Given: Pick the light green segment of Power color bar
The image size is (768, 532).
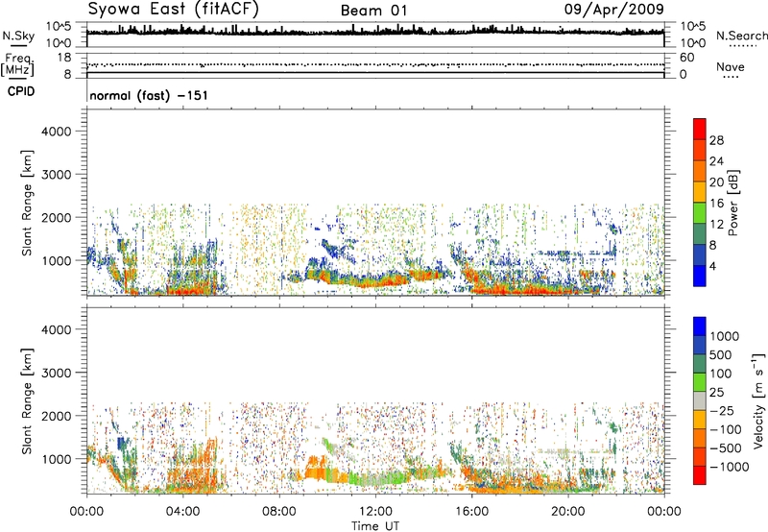Looking at the screenshot, I should pyautogui.click(x=700, y=213).
